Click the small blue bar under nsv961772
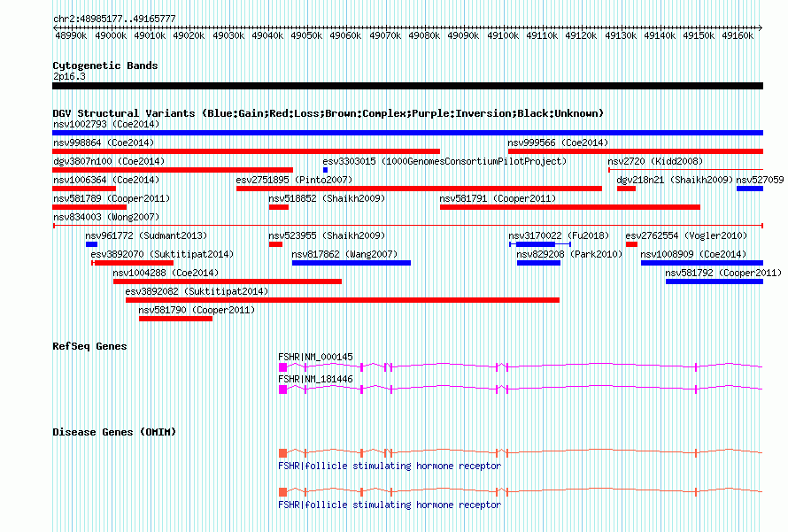The image size is (788, 532). pyautogui.click(x=91, y=244)
